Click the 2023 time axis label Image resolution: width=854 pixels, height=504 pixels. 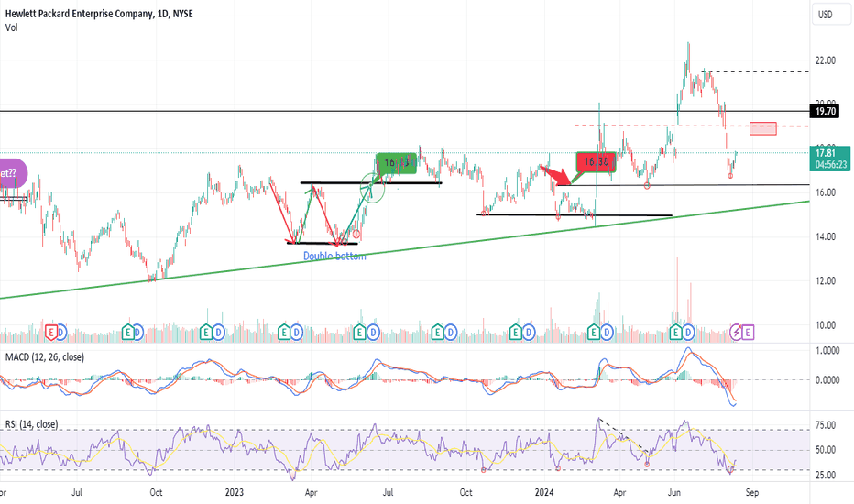235,492
